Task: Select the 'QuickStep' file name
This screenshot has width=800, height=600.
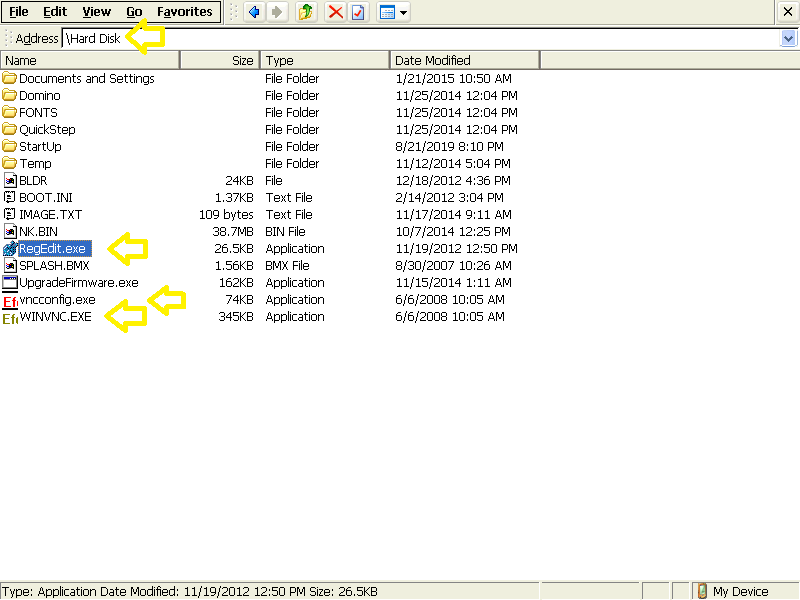Action: (47, 129)
